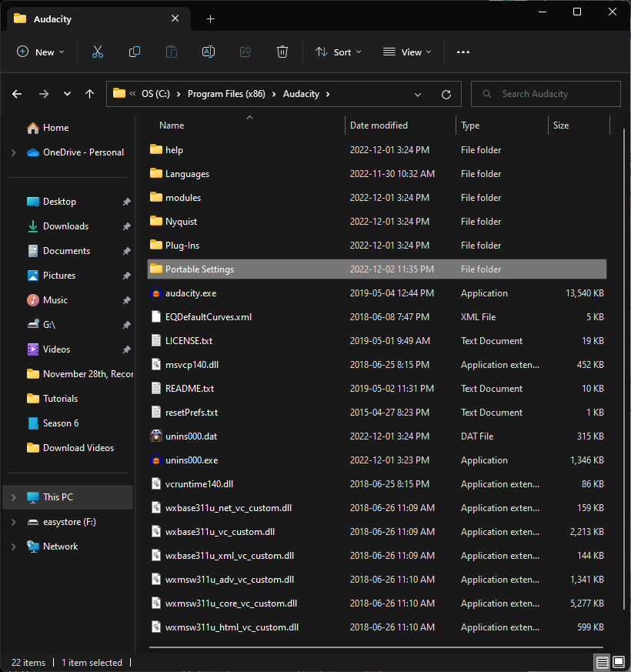Click the Share icon in toolbar

(x=245, y=52)
